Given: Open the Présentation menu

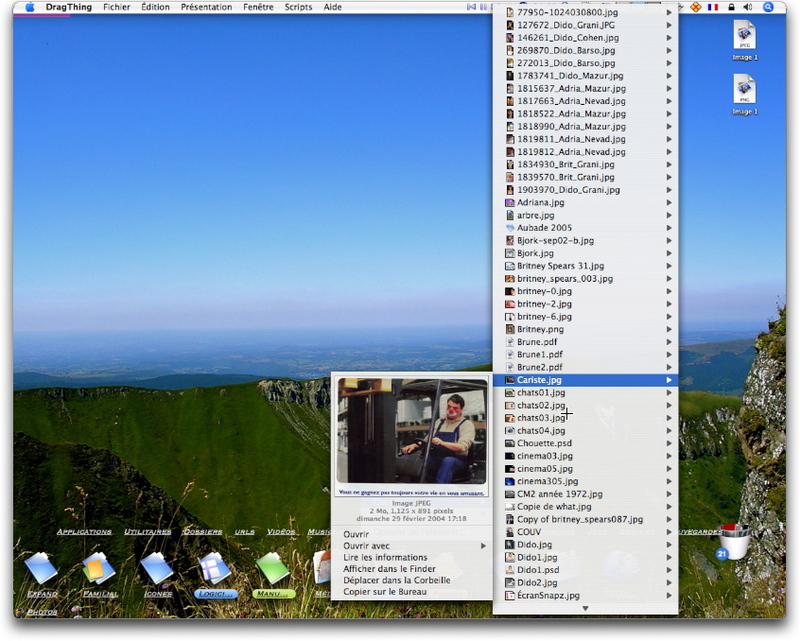Looking at the screenshot, I should pyautogui.click(x=206, y=7).
